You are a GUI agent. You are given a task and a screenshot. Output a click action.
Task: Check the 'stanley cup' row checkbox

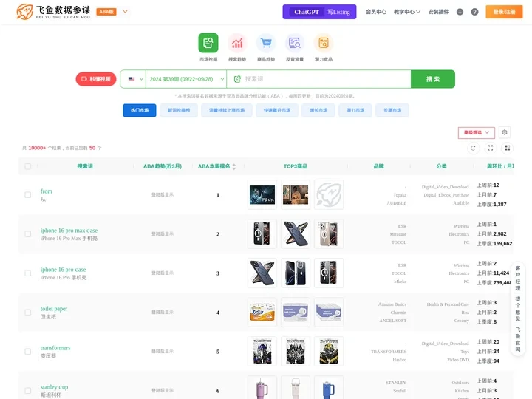coord(28,391)
